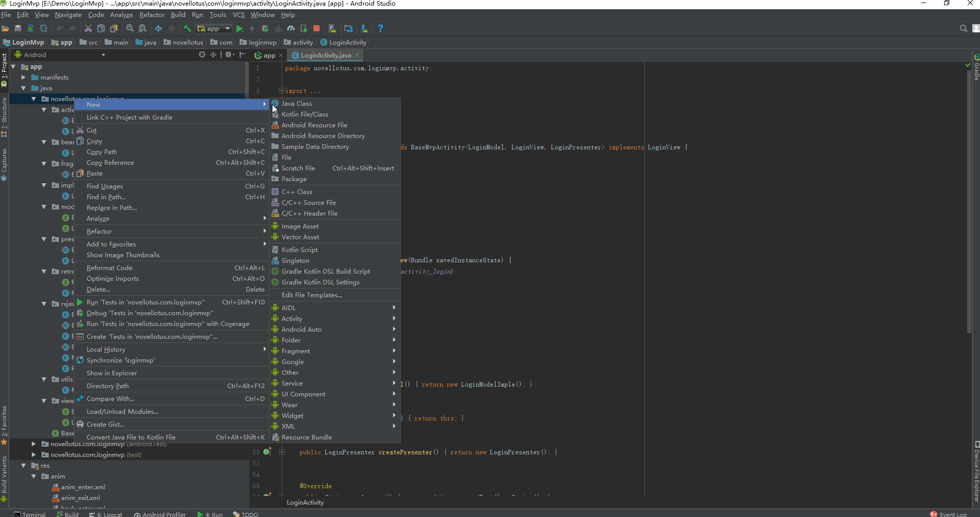Expand the manifests folder in project tree
Screen dimensions: 980x517
point(23,77)
